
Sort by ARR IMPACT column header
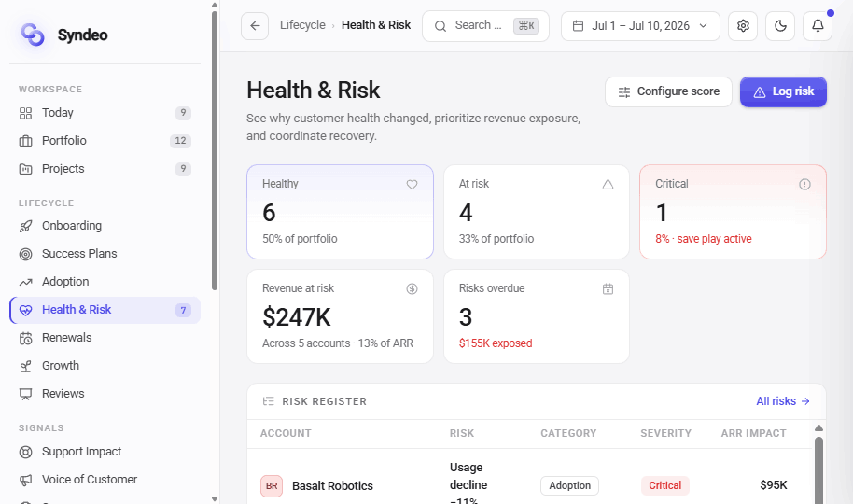pos(753,433)
